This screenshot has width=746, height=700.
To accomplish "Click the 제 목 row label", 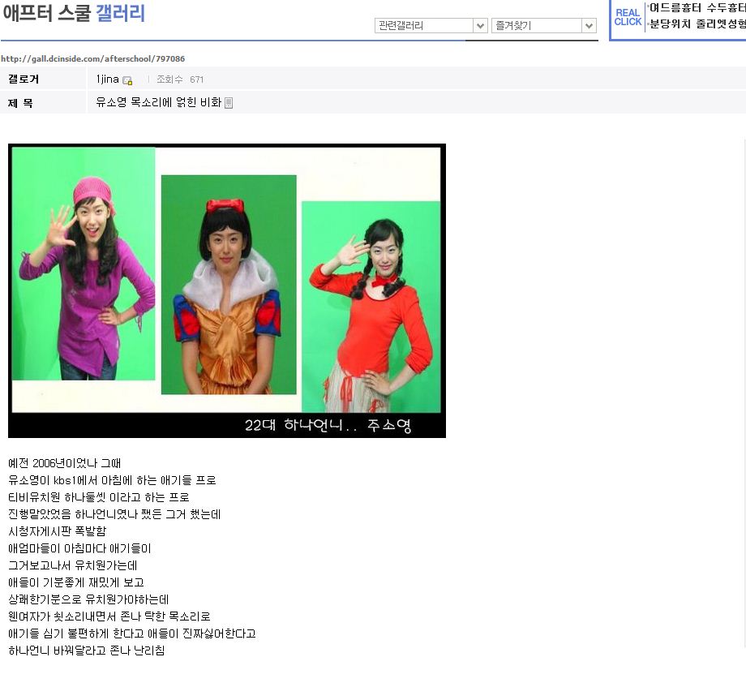I will pyautogui.click(x=20, y=103).
